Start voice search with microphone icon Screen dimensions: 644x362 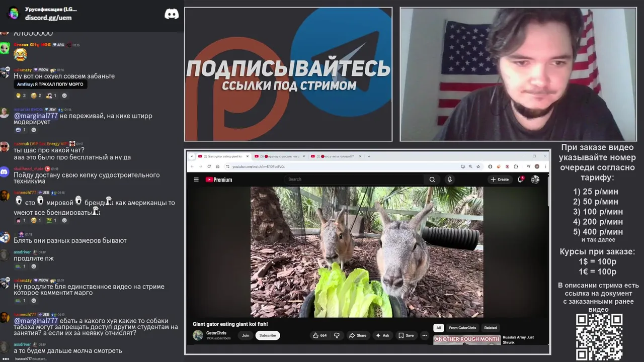tap(450, 179)
